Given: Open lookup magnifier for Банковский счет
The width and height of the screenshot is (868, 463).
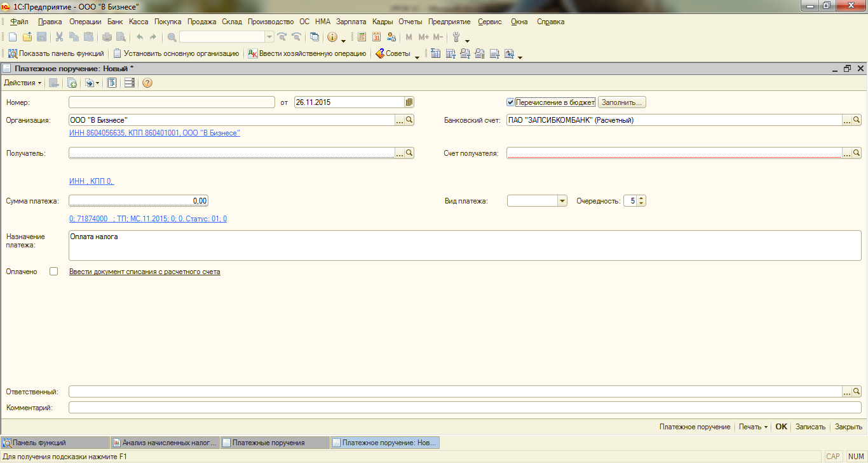Looking at the screenshot, I should [857, 120].
